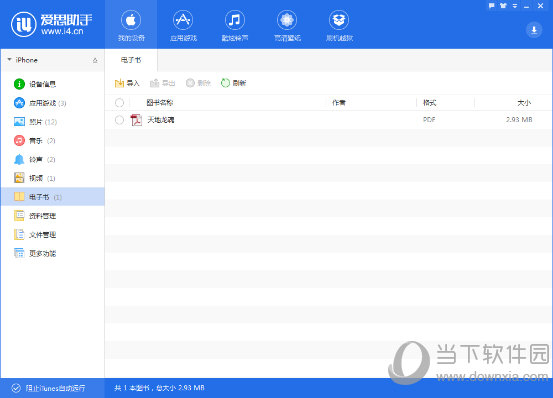This screenshot has height=398, width=553.
Task: Select 设备信息 in the sidebar
Action: coord(53,84)
